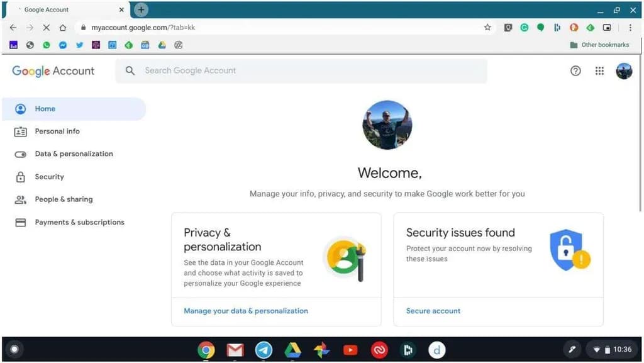Image resolution: width=644 pixels, height=363 pixels.
Task: Open Google Drive from the shelf
Action: [293, 350]
